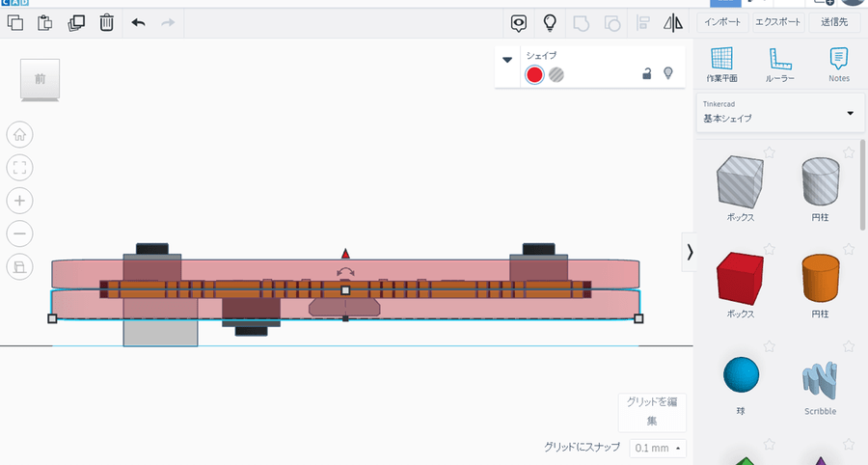
Task: Click the Copy icon in the toolbar
Action: coord(15,22)
